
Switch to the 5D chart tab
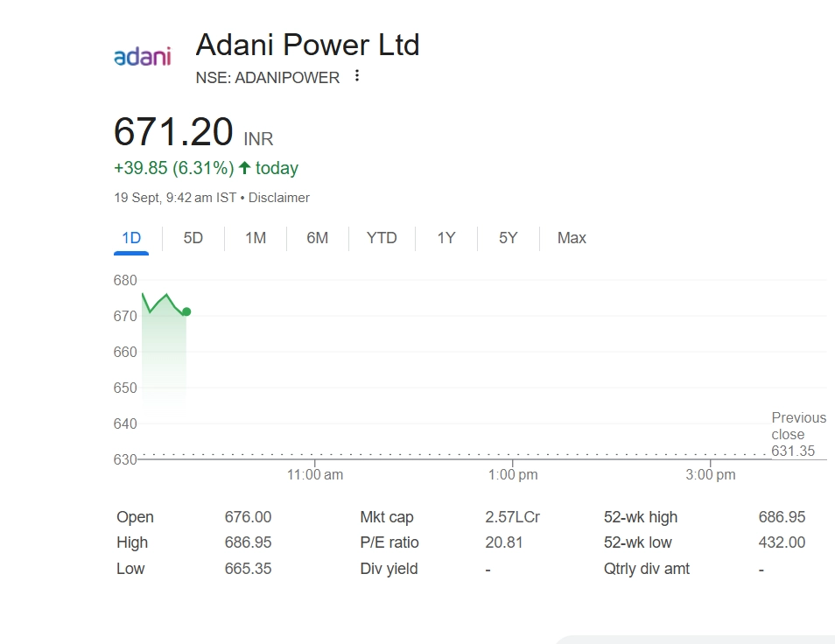[193, 238]
